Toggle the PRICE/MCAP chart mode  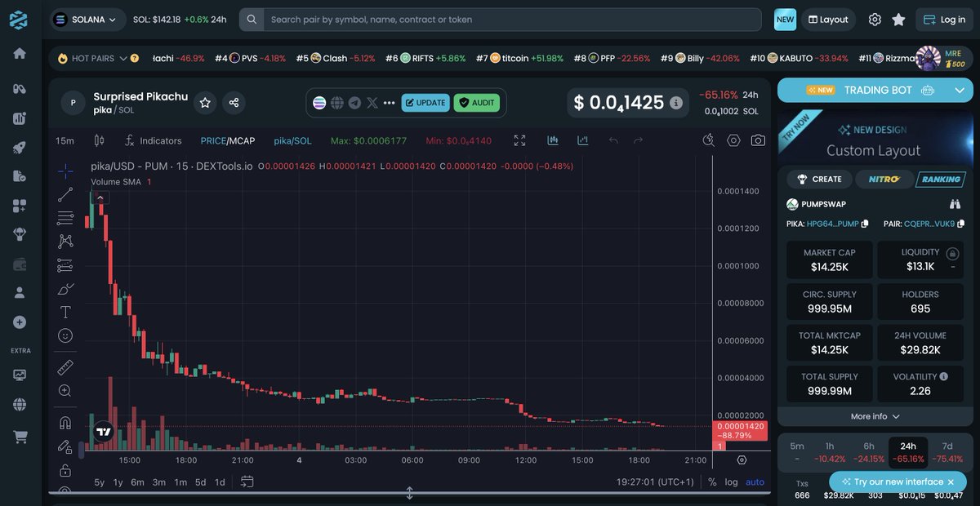click(x=228, y=140)
